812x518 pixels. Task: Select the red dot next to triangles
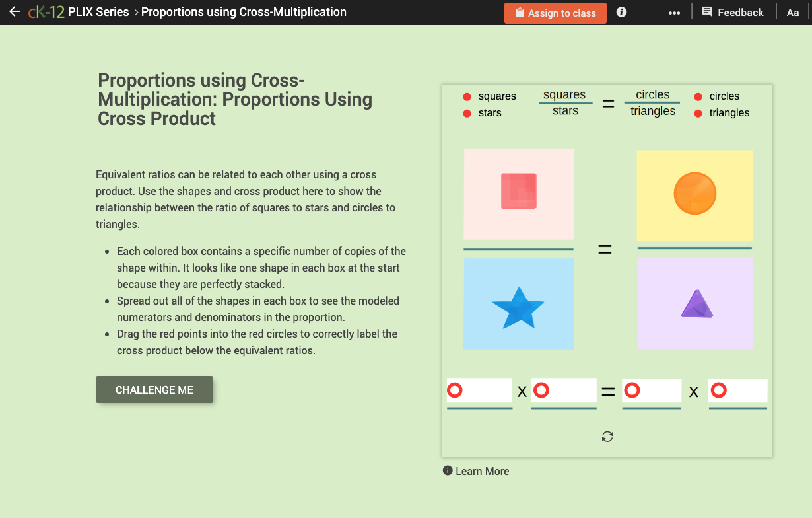(x=698, y=113)
